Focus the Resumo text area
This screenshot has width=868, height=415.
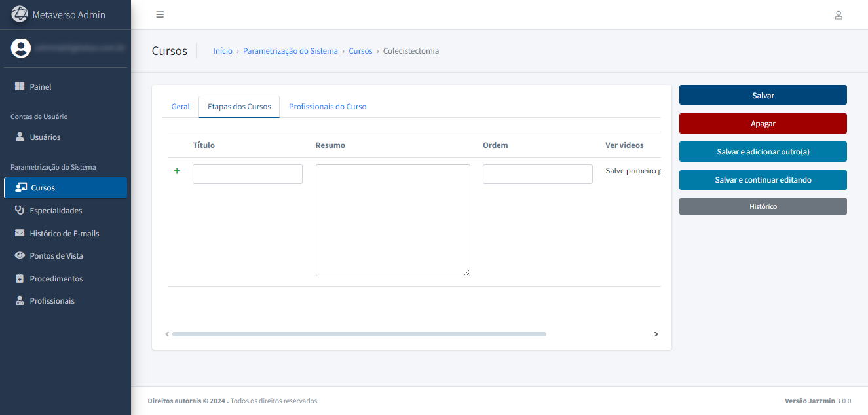[x=392, y=220]
